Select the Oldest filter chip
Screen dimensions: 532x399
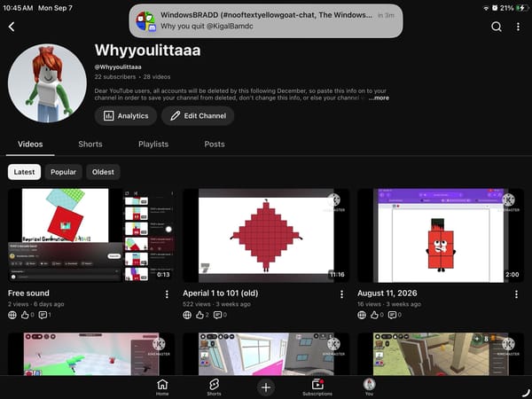tap(103, 172)
